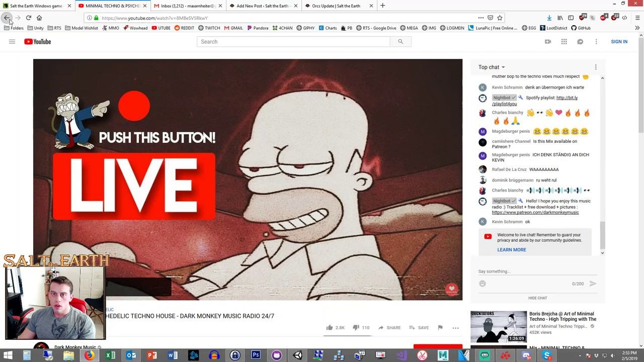Screen dimensions: 644x362
Task: Click the SHARE button
Action: tap(389, 328)
